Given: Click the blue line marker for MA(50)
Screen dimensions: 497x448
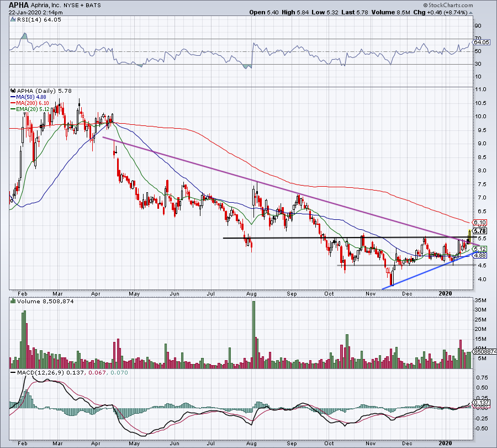Looking at the screenshot, I should 13,97.
